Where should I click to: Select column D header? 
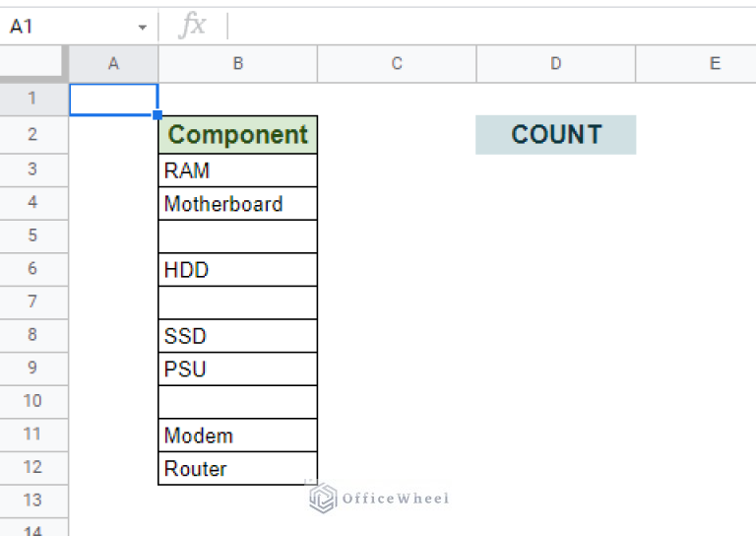556,64
